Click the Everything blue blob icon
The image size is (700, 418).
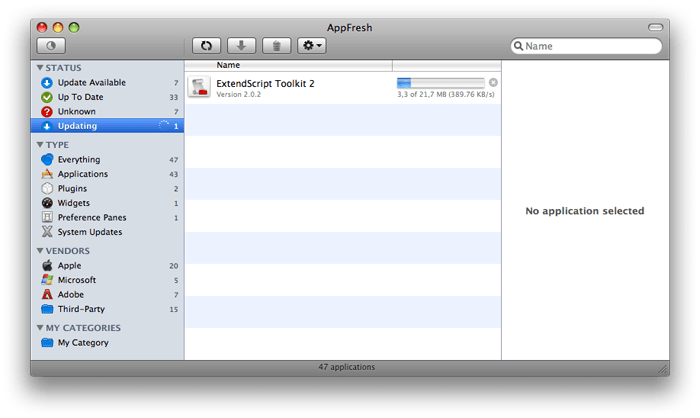(47, 159)
